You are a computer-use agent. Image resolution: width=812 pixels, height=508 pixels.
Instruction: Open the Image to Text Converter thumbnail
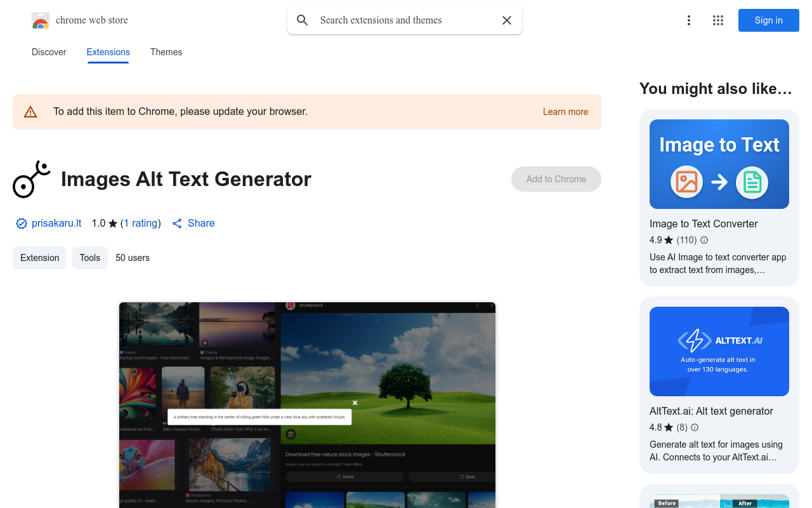click(x=719, y=164)
